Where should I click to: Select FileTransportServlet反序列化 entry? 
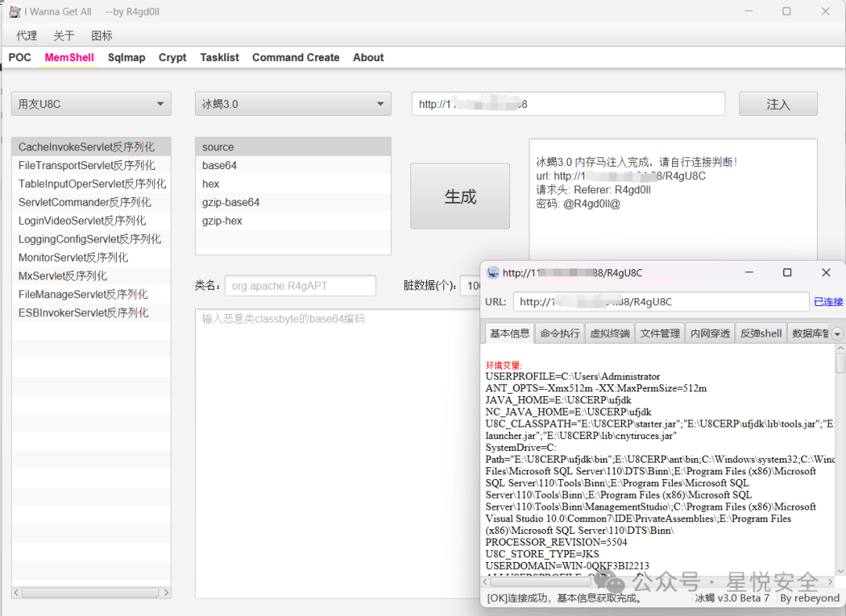91,165
